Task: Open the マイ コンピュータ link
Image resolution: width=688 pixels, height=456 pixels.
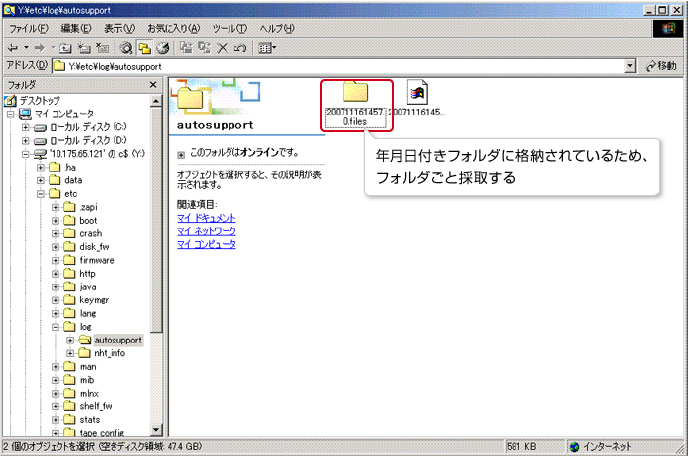Action: click(206, 244)
